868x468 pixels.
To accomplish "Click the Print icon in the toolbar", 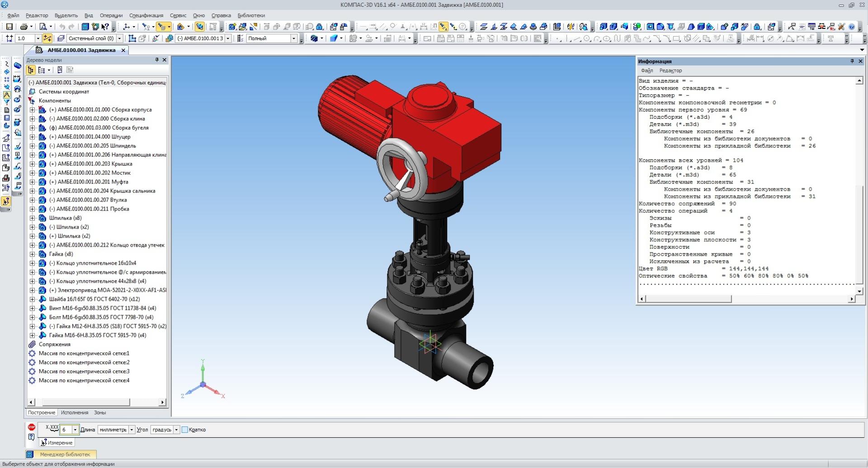I will pos(24,27).
